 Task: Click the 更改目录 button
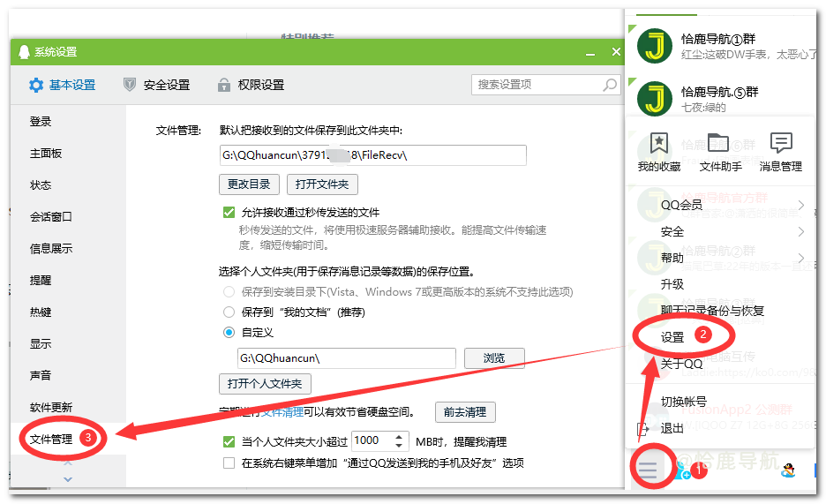tap(249, 184)
